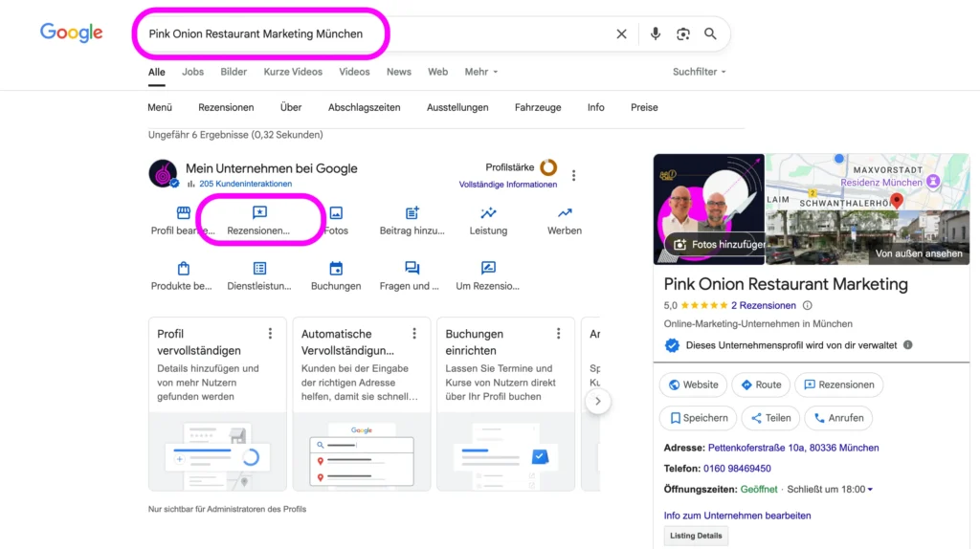Select the Fahrzeuge filter chip
980x549 pixels.
538,107
